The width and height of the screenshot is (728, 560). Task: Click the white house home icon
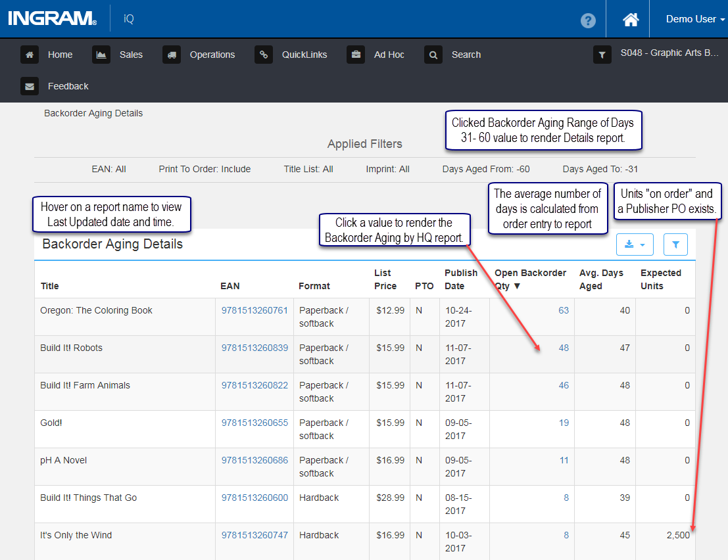(x=631, y=20)
